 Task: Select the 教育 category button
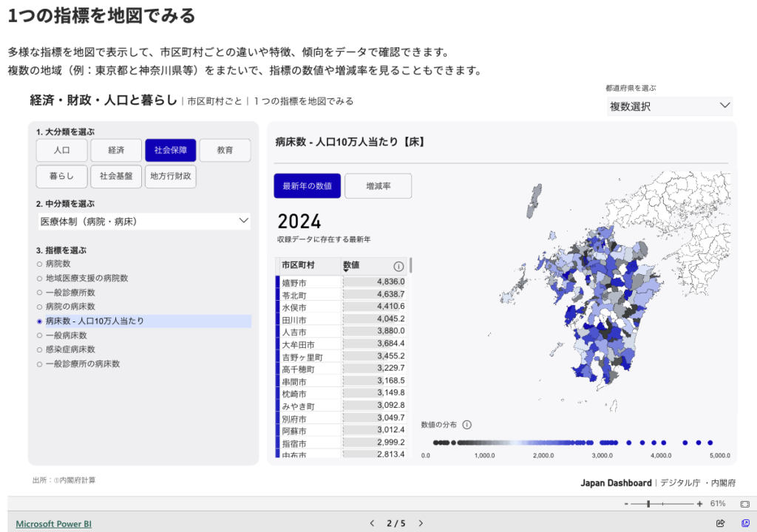click(x=225, y=150)
